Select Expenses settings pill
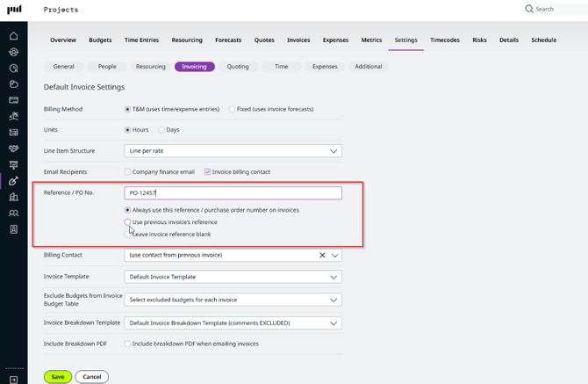The image size is (588, 384). point(325,67)
